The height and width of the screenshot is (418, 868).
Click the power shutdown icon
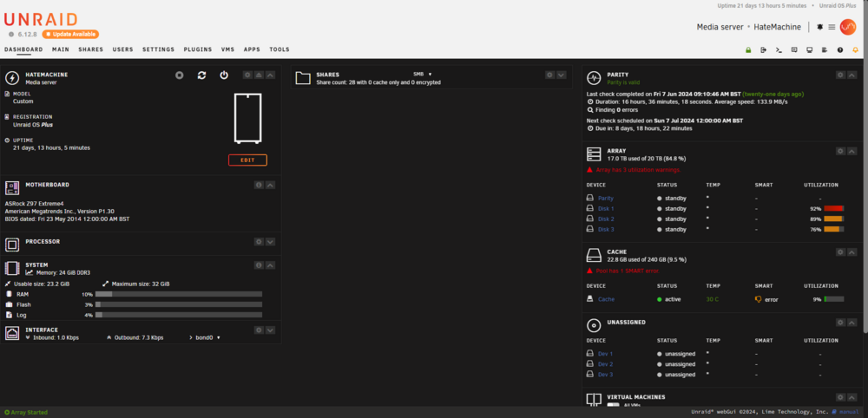[x=224, y=75]
